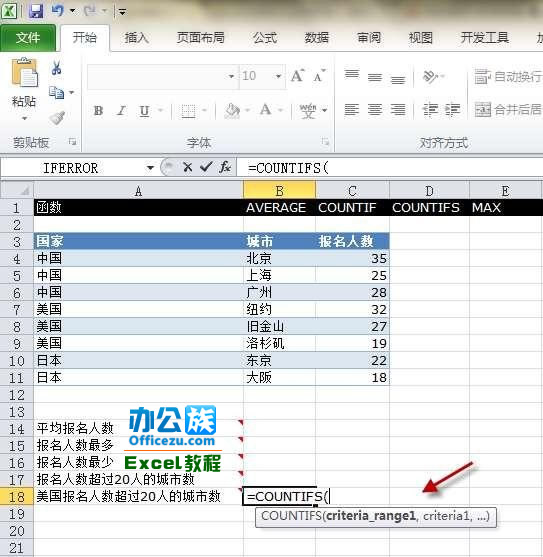Click the text Orientation icon
Image resolution: width=543 pixels, height=557 pixels.
(x=430, y=76)
